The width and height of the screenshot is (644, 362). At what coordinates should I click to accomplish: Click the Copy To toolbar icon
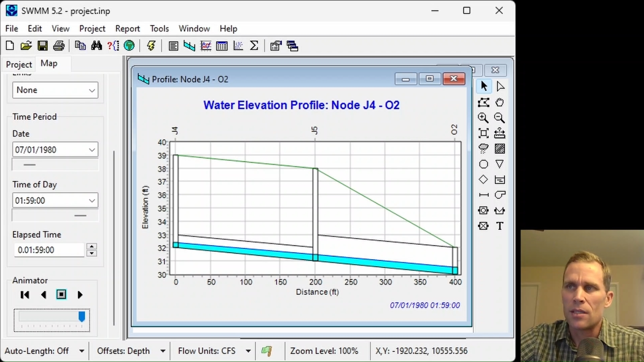tap(80, 46)
